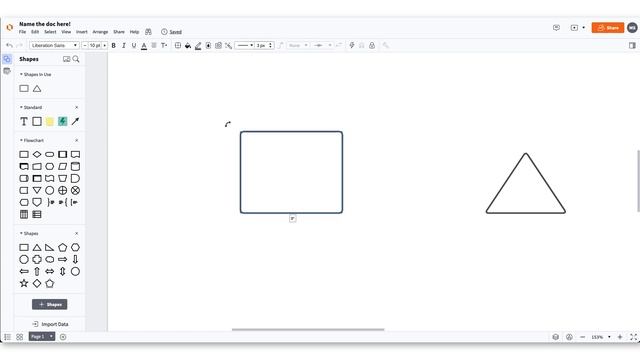Toggle bold formatting
Viewport: 640px width, 360px height.
click(113, 45)
